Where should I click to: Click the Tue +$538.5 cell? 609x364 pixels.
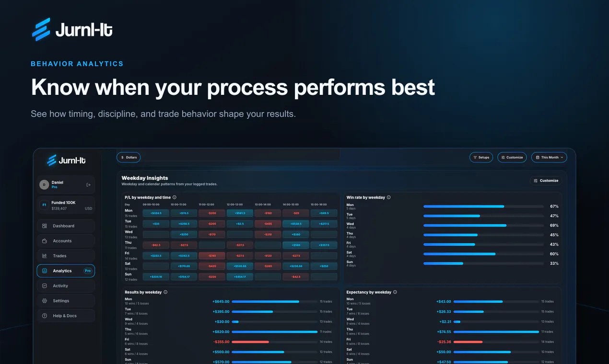pos(296,224)
